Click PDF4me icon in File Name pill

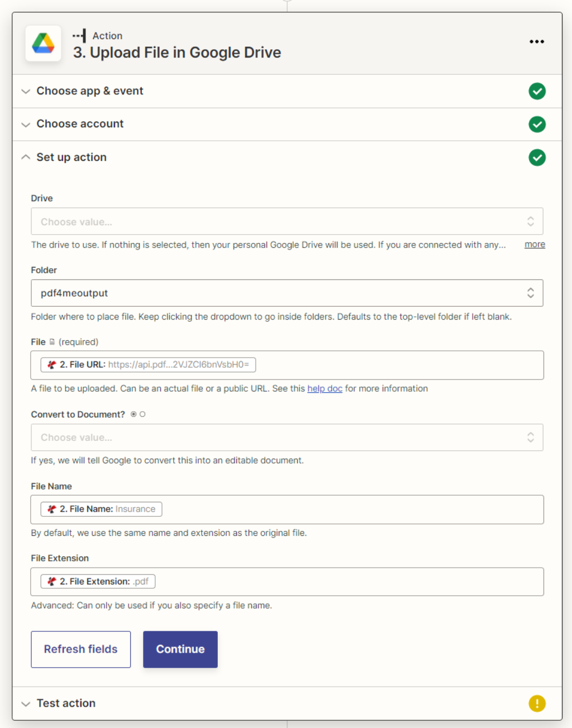(52, 509)
